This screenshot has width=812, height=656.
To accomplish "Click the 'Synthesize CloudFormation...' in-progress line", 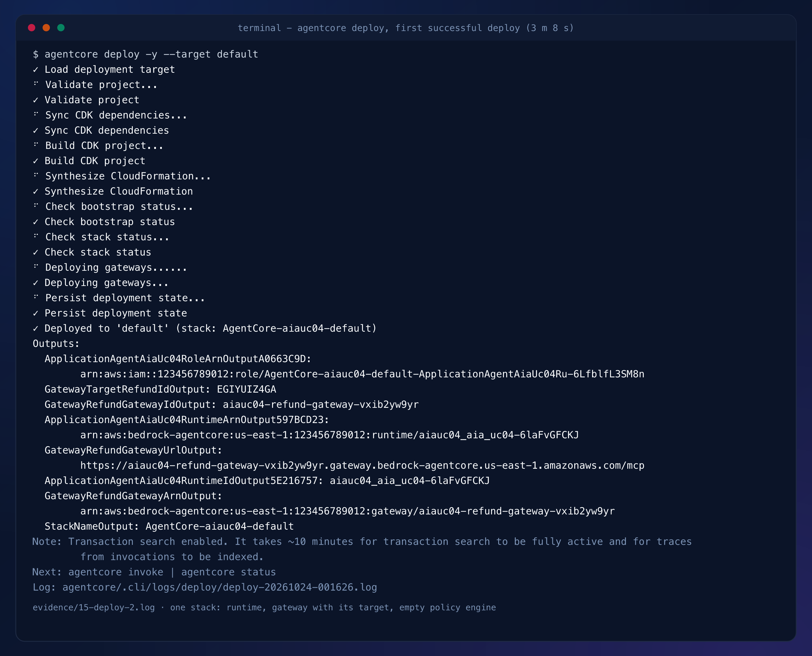I will (x=122, y=176).
